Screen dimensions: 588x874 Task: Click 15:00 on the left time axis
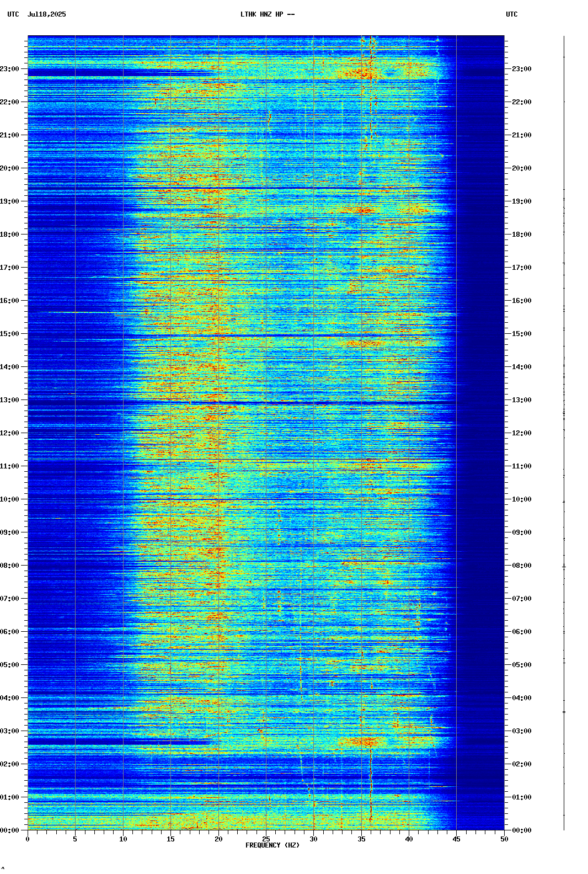coord(9,334)
